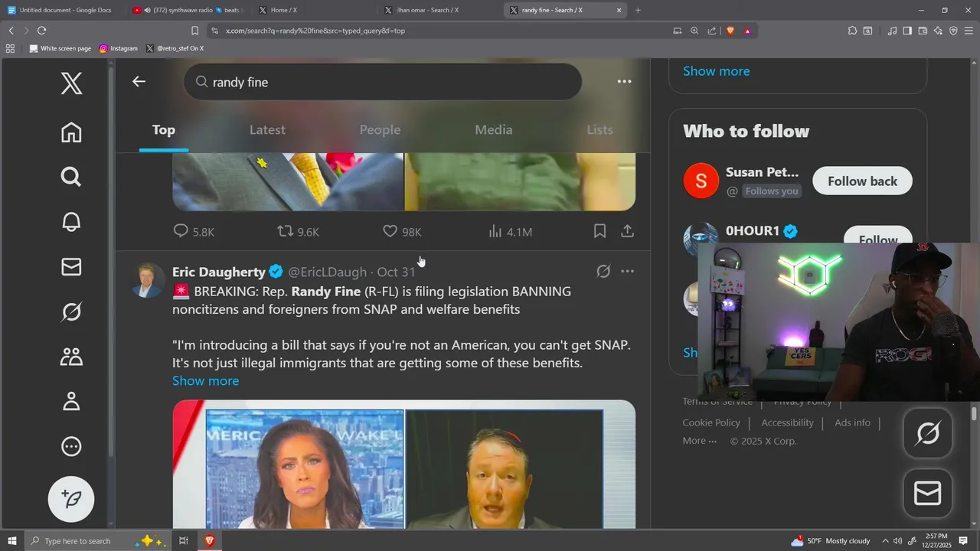
Task: Open the White screen page bookmark
Action: tap(60, 48)
